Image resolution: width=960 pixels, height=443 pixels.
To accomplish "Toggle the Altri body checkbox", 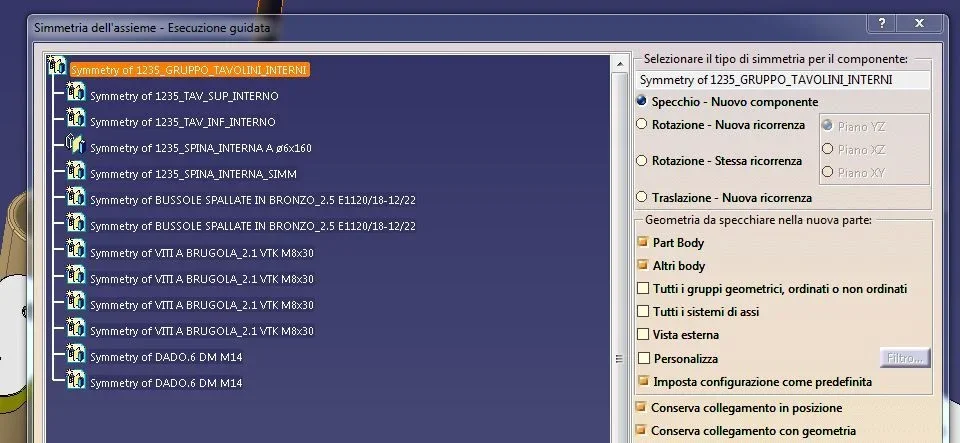I will (643, 266).
